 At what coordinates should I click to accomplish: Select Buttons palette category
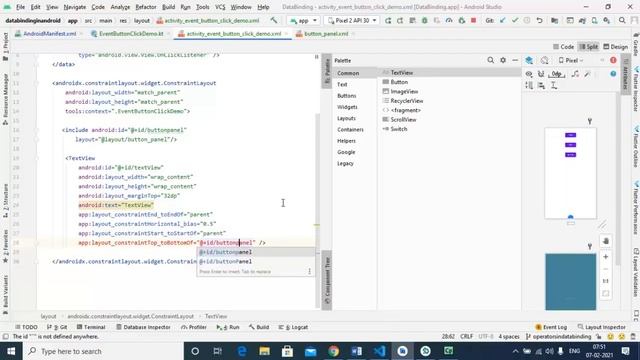point(354,96)
